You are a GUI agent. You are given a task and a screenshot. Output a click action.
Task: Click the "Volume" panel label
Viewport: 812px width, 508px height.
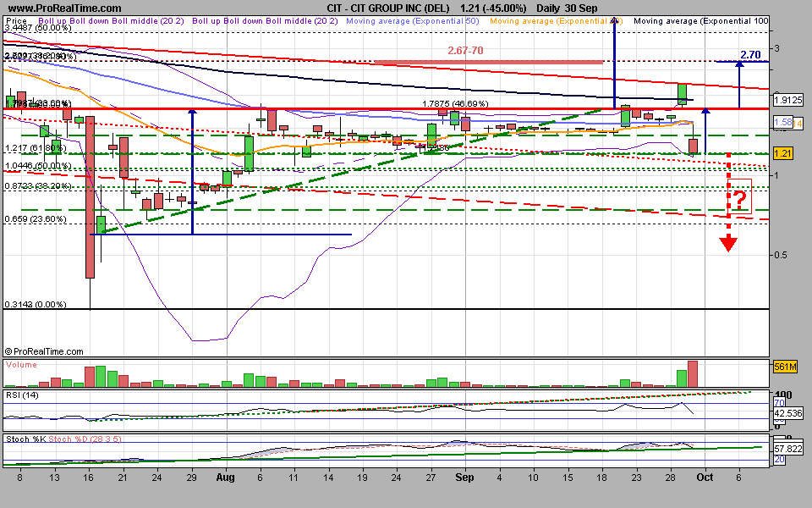pyautogui.click(x=21, y=365)
